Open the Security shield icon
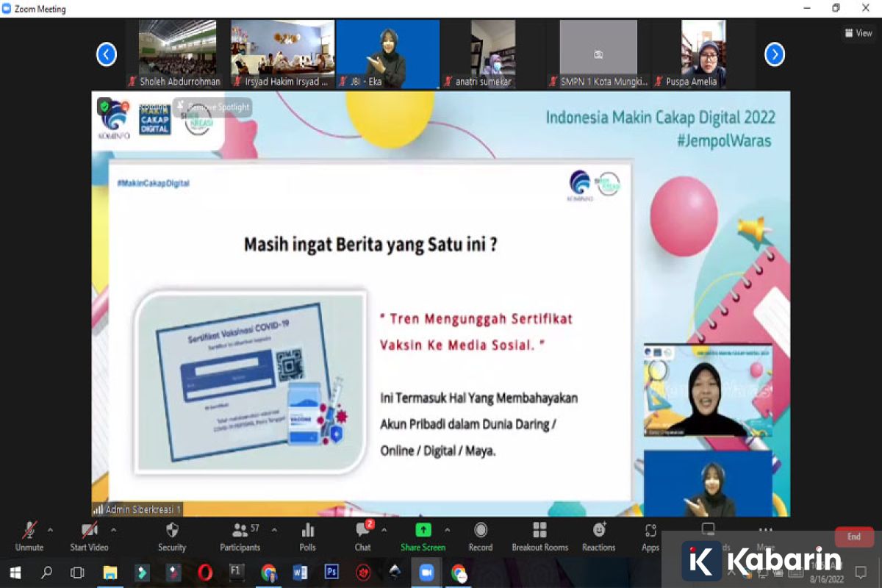This screenshot has width=882, height=588. point(172,536)
